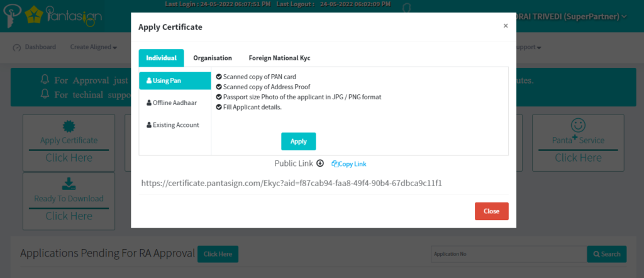Viewport: 644px width, 278px height.
Task: Click the person icon next to Existing Account
Action: click(149, 125)
